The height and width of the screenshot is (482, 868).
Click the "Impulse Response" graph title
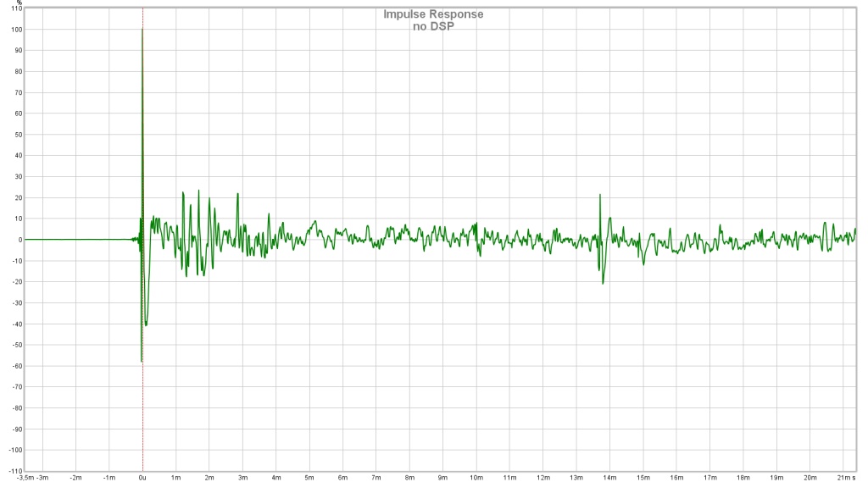(433, 14)
